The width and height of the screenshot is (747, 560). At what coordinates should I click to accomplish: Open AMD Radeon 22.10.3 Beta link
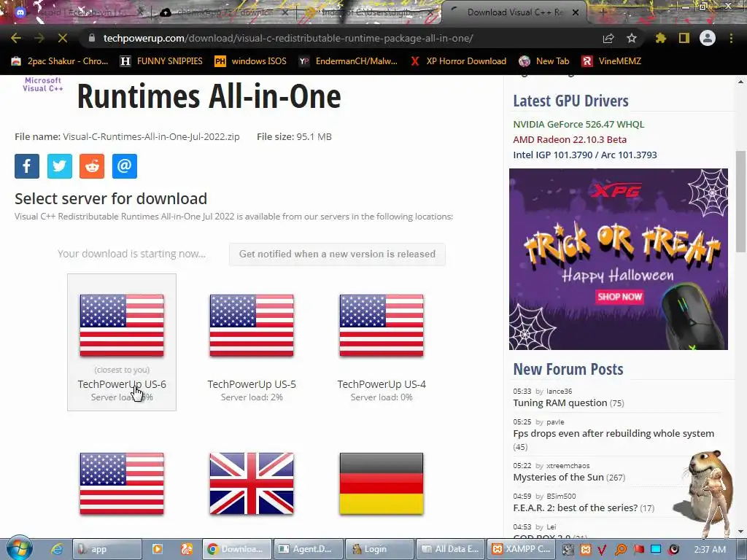[569, 139]
